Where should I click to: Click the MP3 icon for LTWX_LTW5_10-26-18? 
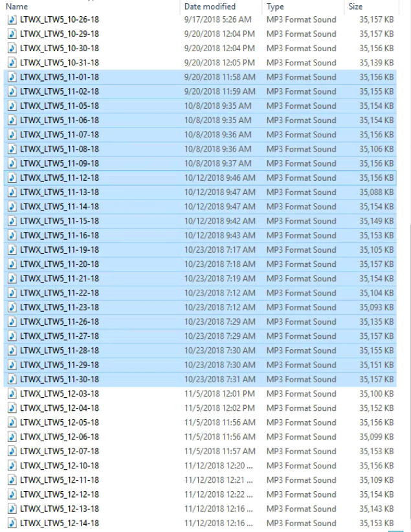tap(12, 19)
